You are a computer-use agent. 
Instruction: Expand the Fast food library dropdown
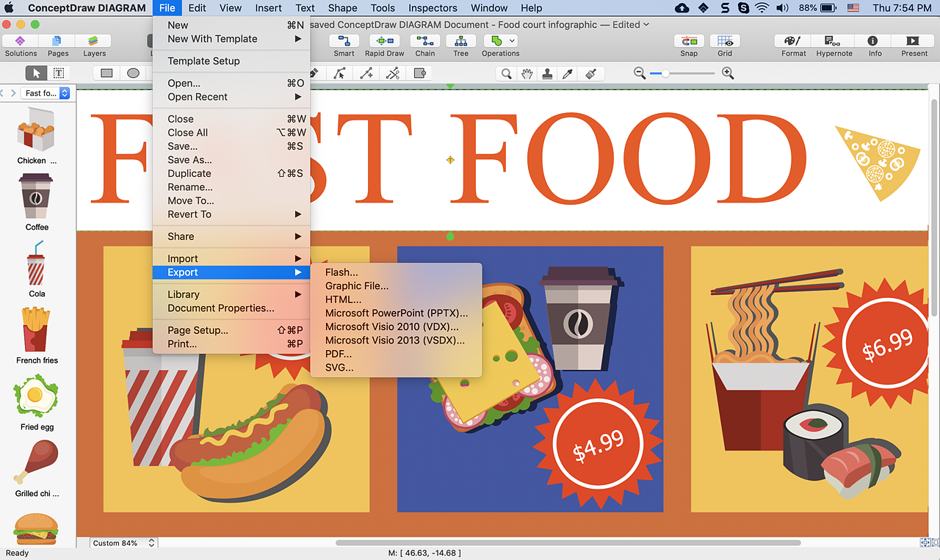tap(65, 93)
